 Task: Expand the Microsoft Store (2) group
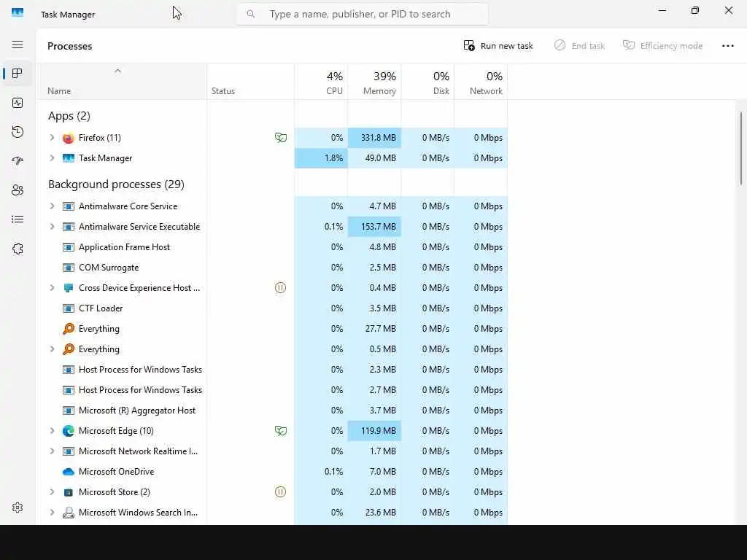click(x=52, y=492)
